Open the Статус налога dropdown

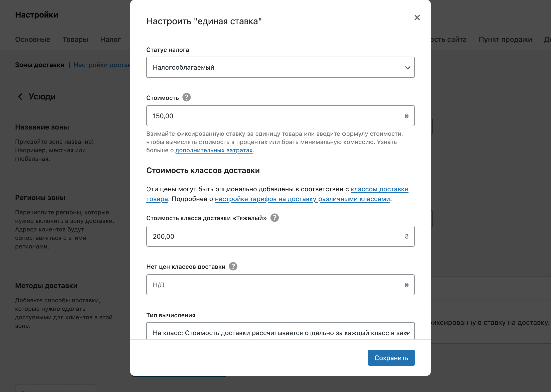click(275, 67)
